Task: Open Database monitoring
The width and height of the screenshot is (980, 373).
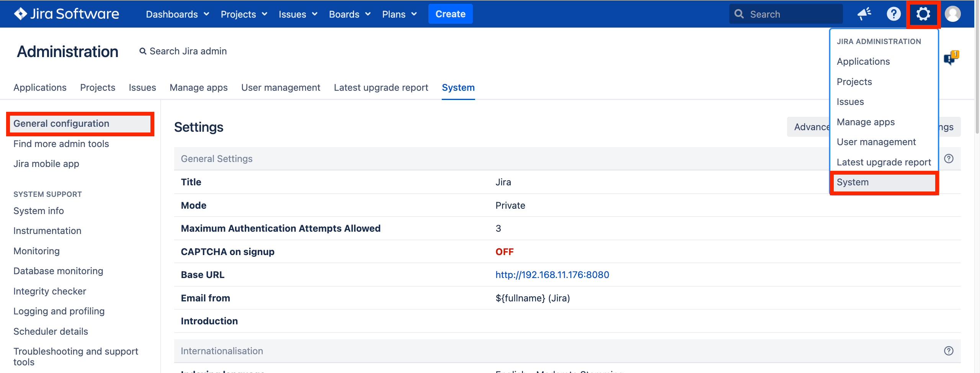Action: pos(58,271)
